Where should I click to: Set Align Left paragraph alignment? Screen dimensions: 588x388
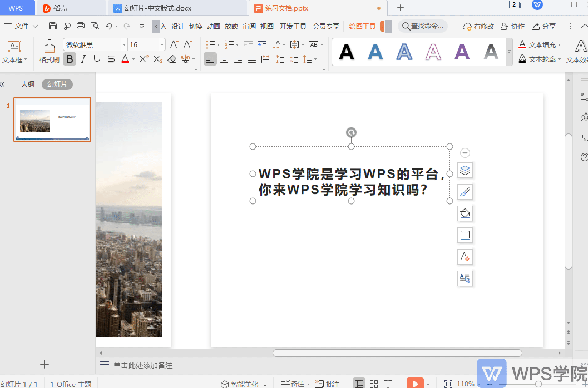tap(210, 59)
